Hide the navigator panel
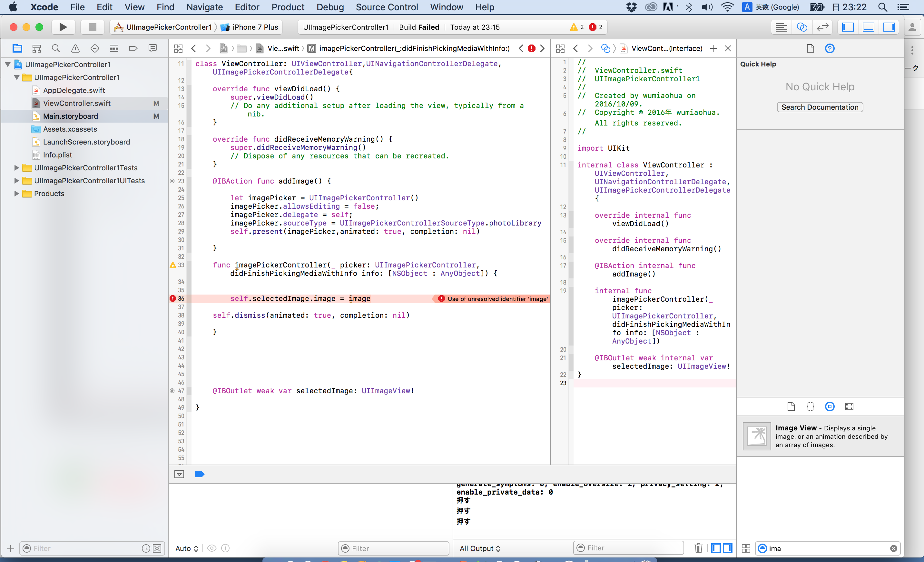The width and height of the screenshot is (924, 562). click(x=848, y=27)
